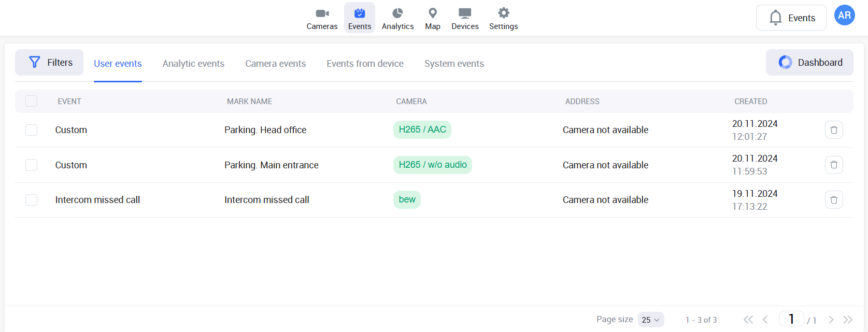Screen dimensions: 868x332
Task: Open Devices monitor icon
Action: pos(465,13)
